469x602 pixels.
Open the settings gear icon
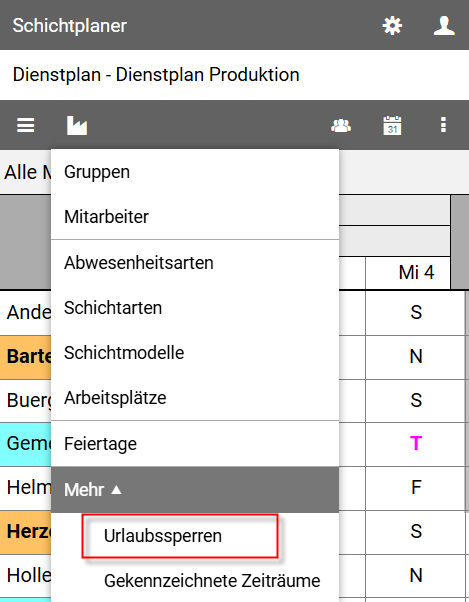[392, 26]
